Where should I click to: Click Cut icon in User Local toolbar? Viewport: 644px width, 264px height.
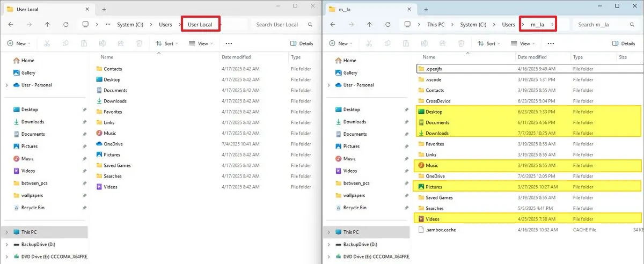point(47,43)
